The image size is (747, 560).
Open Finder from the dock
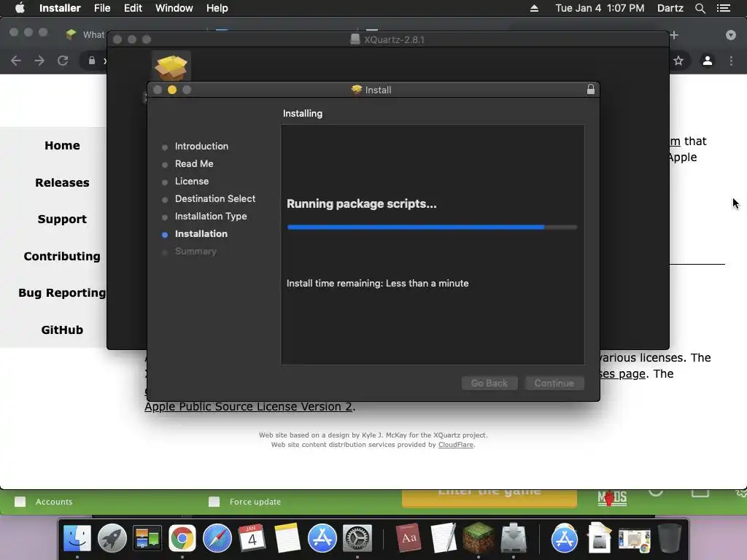[x=77, y=539]
